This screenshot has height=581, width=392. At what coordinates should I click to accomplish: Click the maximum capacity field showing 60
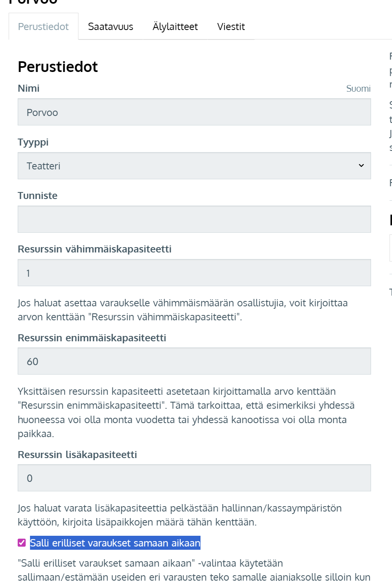point(194,361)
